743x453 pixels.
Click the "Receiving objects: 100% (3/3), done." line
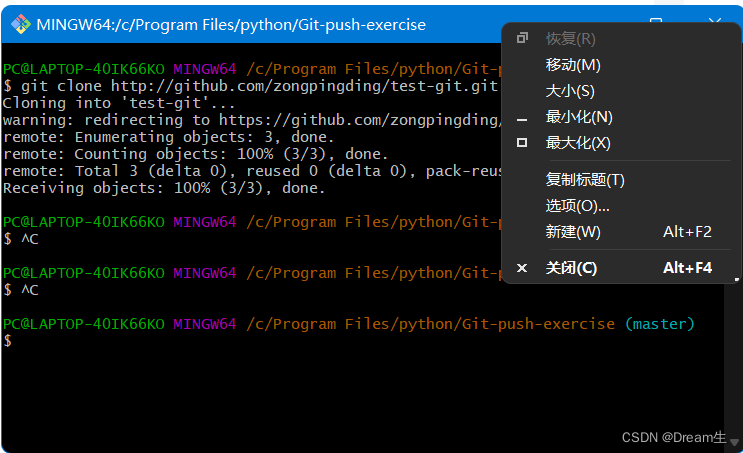click(163, 188)
